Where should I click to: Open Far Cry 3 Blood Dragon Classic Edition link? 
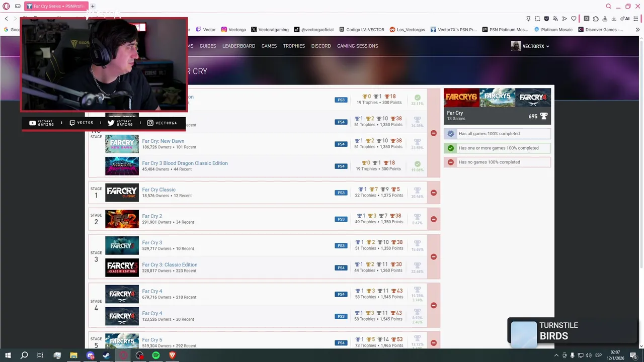[x=185, y=163]
